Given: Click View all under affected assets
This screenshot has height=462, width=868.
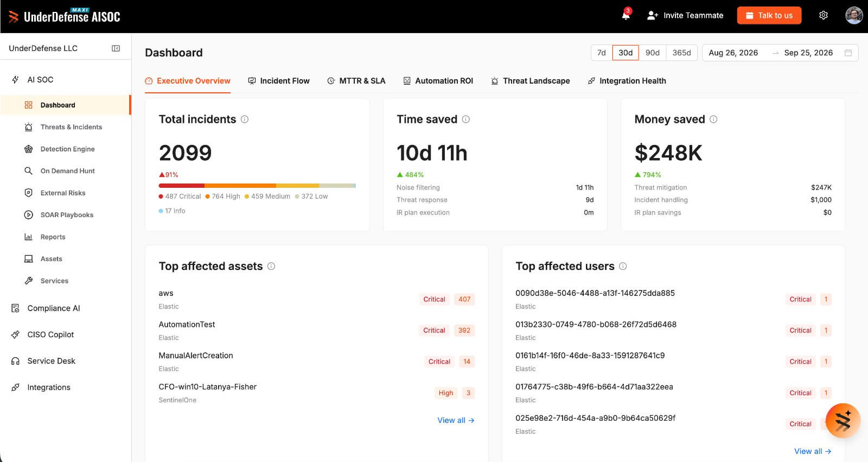Looking at the screenshot, I should coord(456,420).
